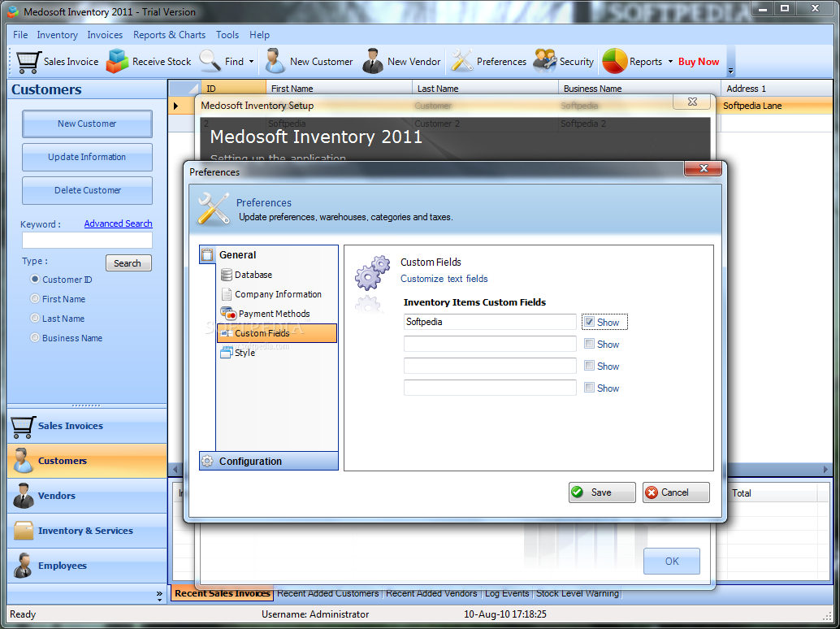
Task: Click the New Customer person icon
Action: [x=275, y=61]
